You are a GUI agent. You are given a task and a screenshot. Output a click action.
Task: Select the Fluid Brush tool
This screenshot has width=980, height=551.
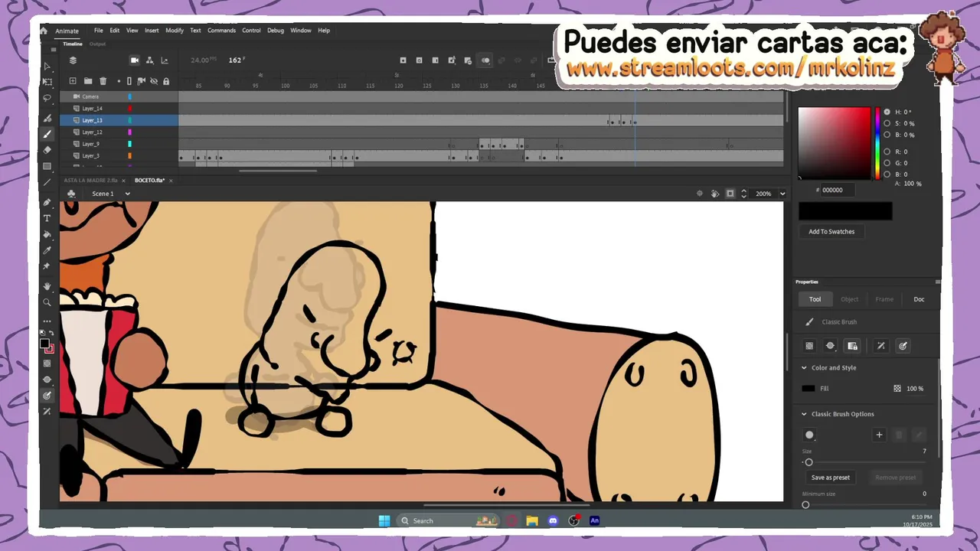pyautogui.click(x=47, y=119)
